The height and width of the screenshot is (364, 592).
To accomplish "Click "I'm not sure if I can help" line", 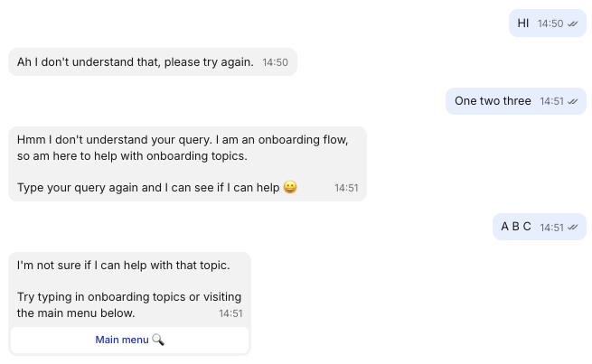I will point(123,266).
